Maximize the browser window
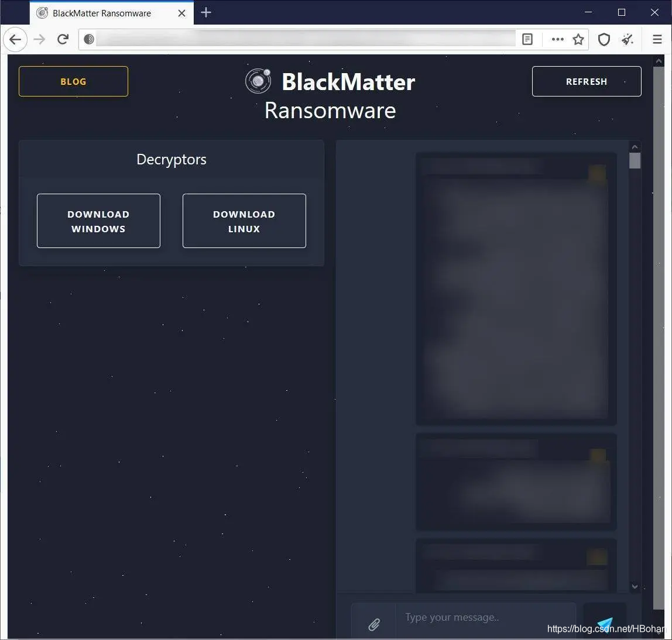The height and width of the screenshot is (640, 672). pos(622,12)
